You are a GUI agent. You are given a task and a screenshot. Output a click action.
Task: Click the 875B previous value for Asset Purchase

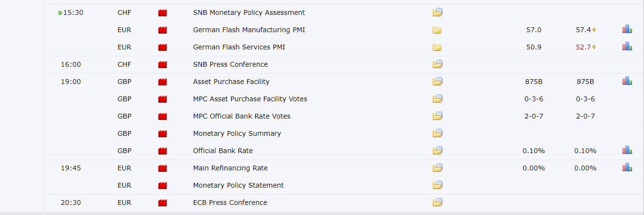click(585, 82)
